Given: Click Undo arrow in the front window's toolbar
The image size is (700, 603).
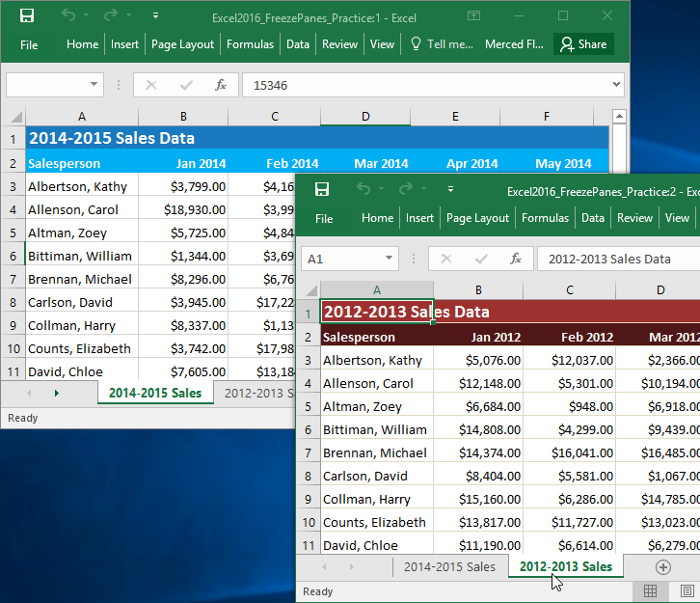Looking at the screenshot, I should [363, 189].
